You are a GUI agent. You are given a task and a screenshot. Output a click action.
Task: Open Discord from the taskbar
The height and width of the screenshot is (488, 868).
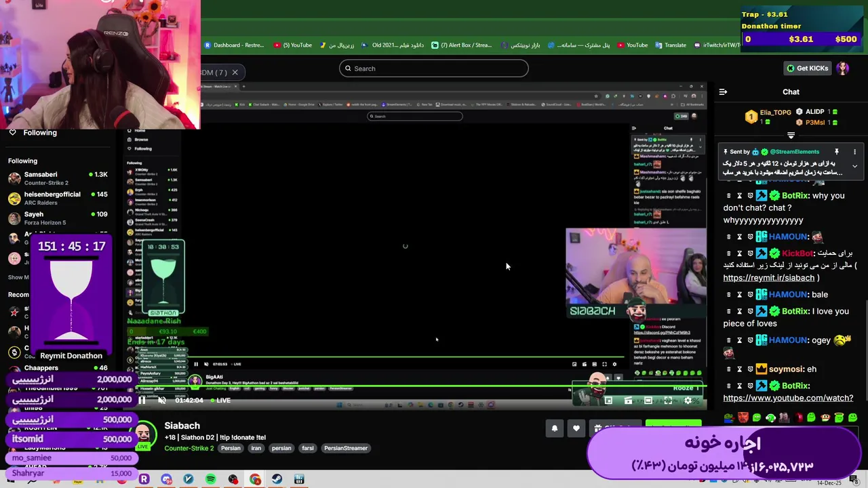[x=166, y=479]
